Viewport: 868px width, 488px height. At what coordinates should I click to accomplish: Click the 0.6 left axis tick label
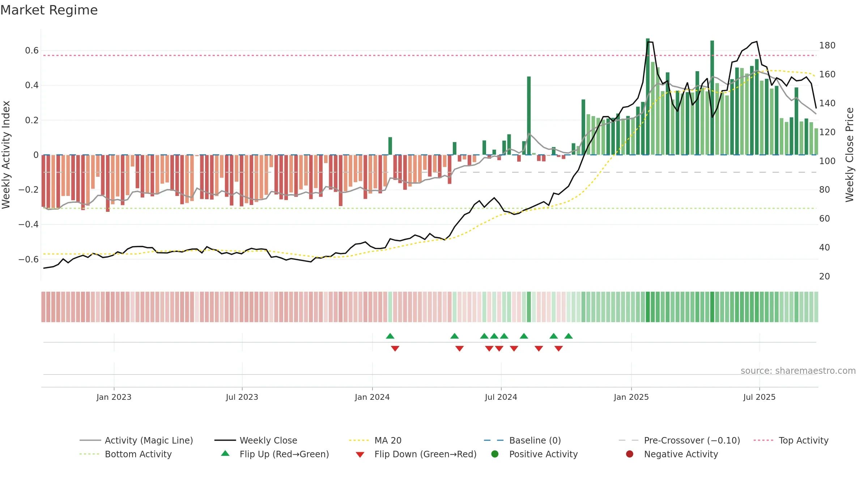32,51
